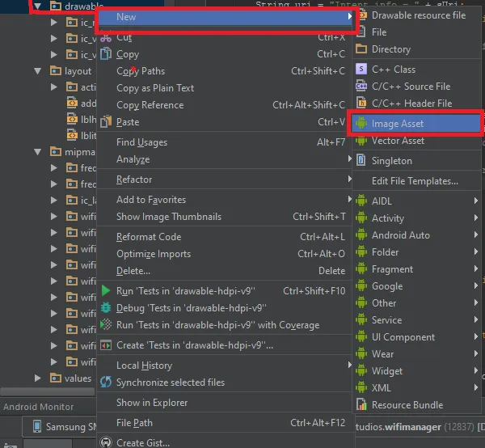
Task: Choose Show in Explorer
Action: point(224,403)
